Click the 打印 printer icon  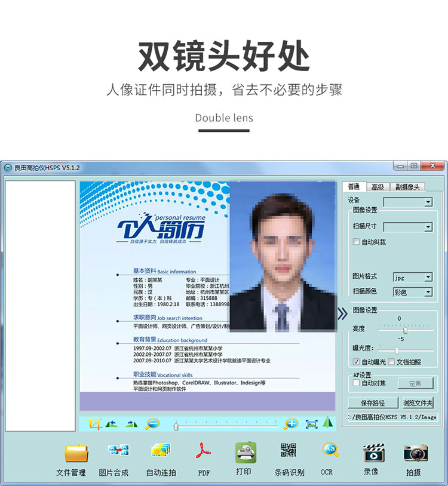coord(246,453)
